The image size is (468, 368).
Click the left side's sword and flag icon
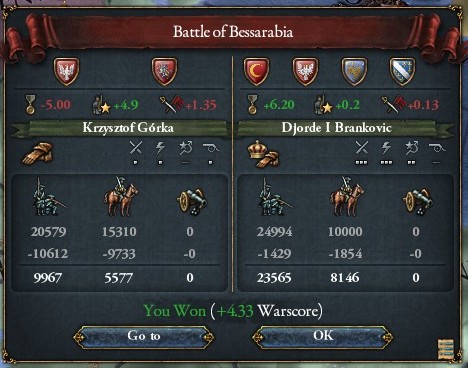[x=172, y=105]
